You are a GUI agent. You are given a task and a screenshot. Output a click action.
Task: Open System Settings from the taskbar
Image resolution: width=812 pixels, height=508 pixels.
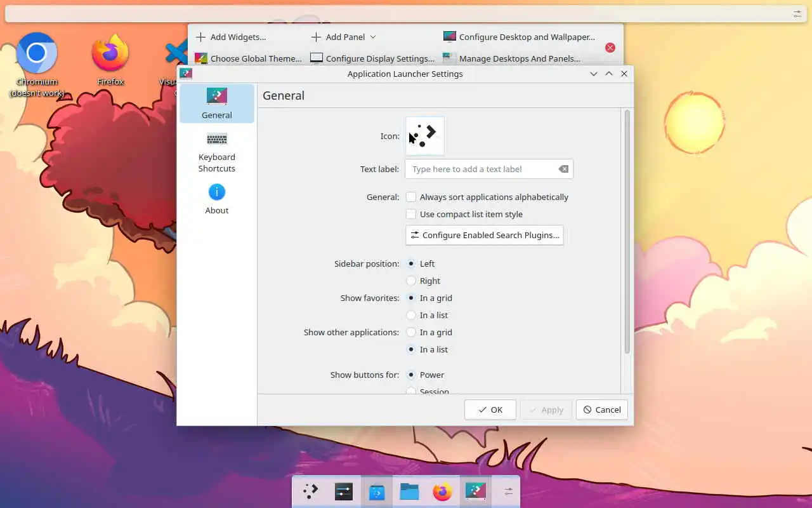[x=343, y=491]
